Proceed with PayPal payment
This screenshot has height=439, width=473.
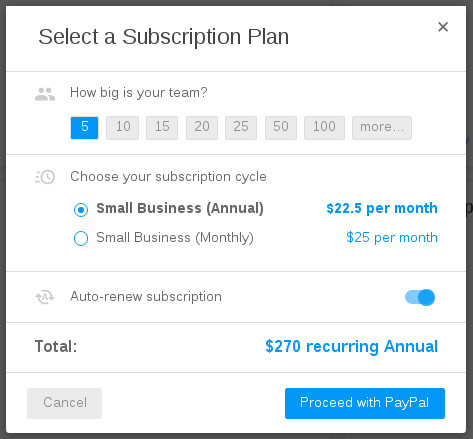coord(365,403)
